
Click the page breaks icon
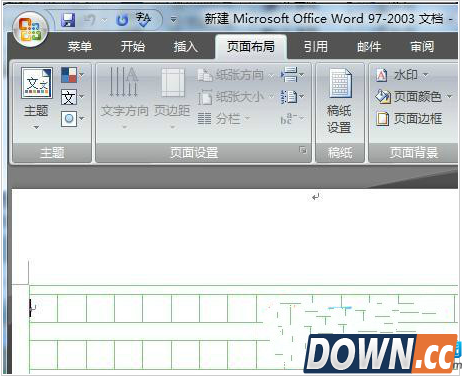point(292,75)
